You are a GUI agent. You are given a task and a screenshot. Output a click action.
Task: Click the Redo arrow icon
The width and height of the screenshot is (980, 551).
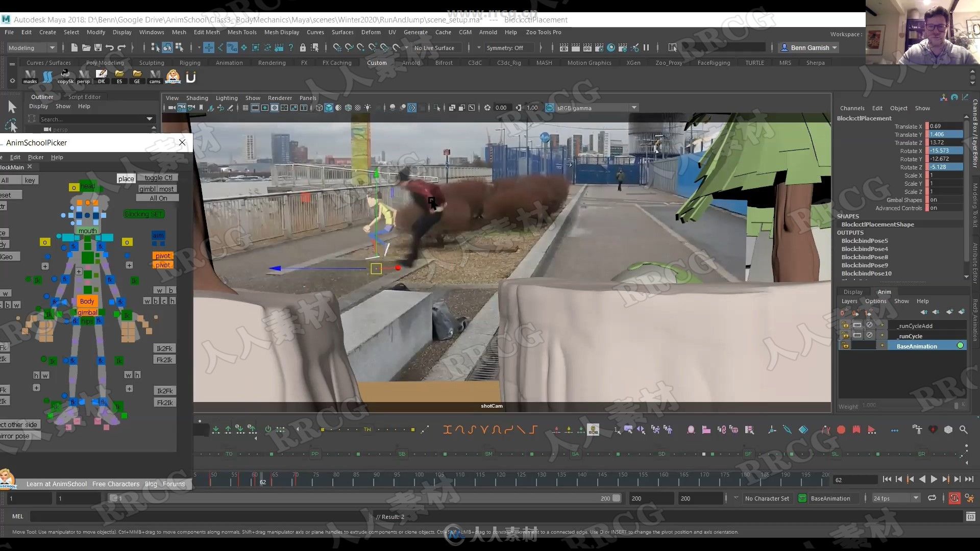(x=121, y=47)
